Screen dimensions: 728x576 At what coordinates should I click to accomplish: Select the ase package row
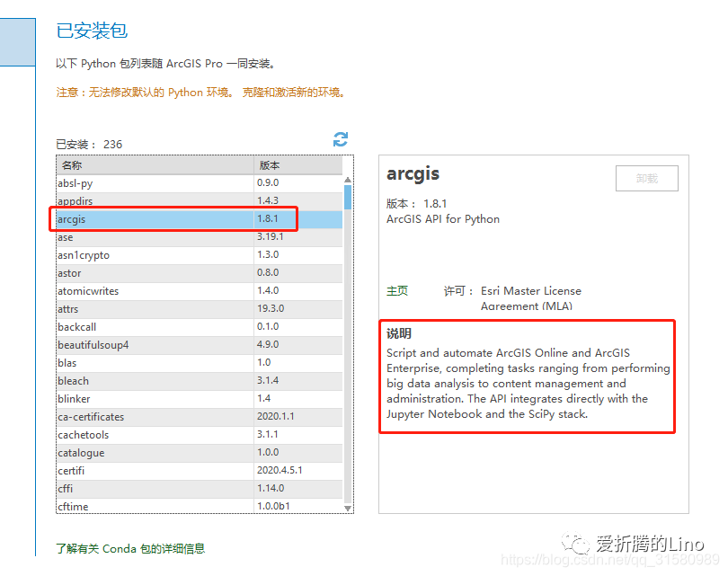200,237
